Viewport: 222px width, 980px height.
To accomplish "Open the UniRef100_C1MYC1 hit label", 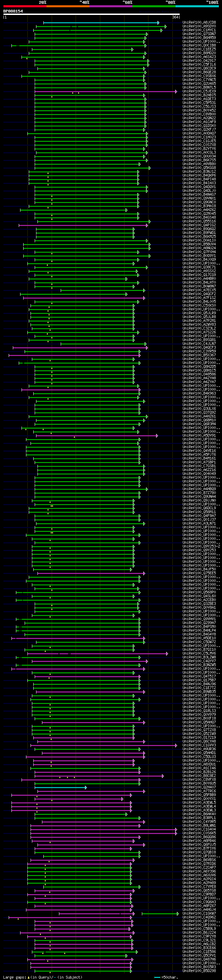I will (x=199, y=31).
